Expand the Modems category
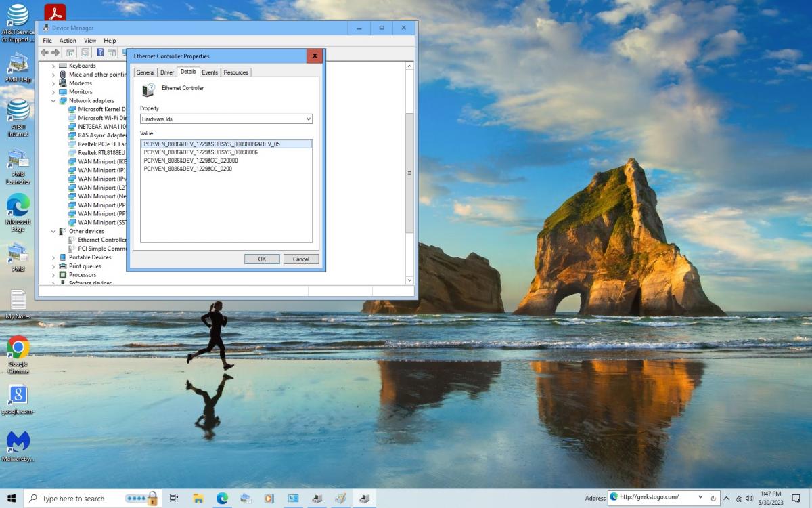The image size is (812, 508). click(53, 83)
